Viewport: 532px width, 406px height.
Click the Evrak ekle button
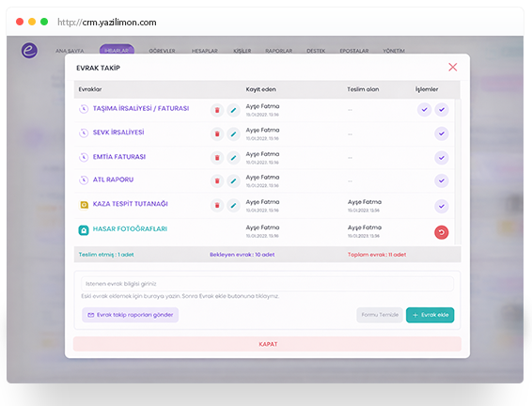click(x=430, y=315)
